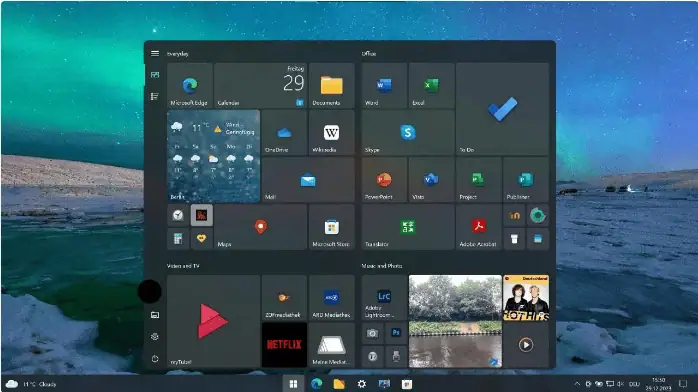This screenshot has width=698, height=392.
Task: Open the ZDFmediathek tile
Action: click(x=284, y=298)
